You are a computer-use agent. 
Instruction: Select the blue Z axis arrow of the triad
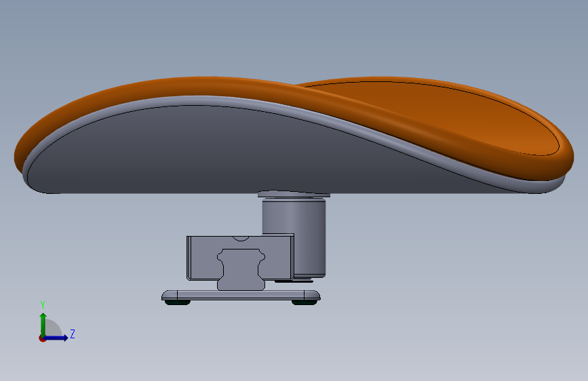coord(56,338)
